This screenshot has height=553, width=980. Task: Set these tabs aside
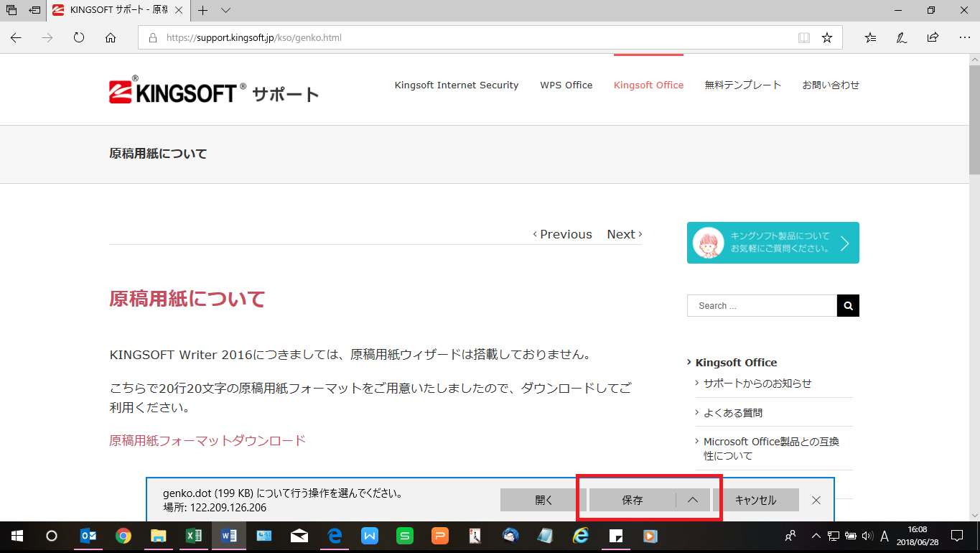[x=34, y=10]
